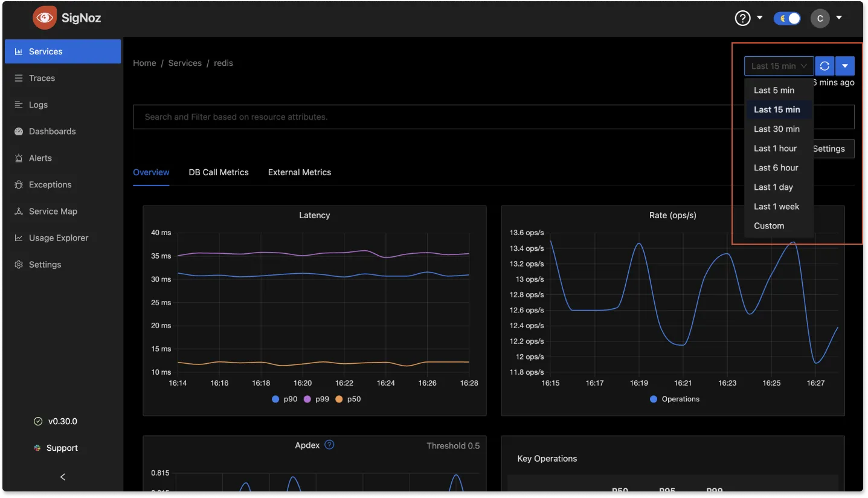Click the user avatar C
The width and height of the screenshot is (868, 498).
click(820, 18)
